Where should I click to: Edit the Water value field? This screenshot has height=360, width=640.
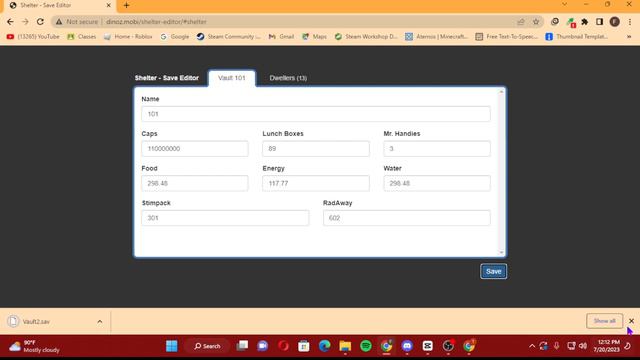pyautogui.click(x=437, y=183)
